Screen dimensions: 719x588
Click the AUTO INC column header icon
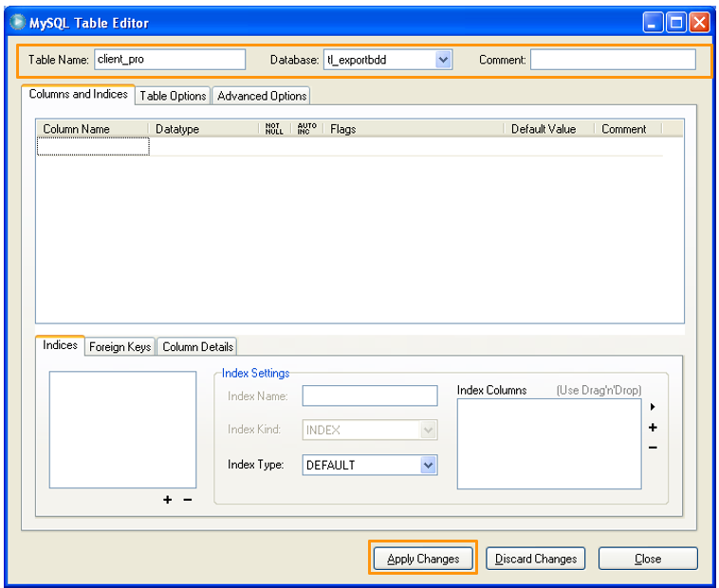306,129
